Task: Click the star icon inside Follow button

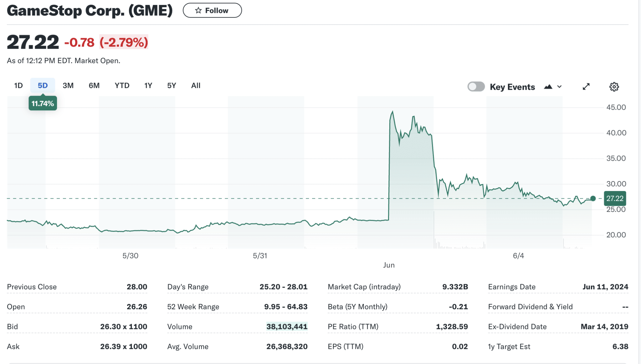Action: click(198, 10)
